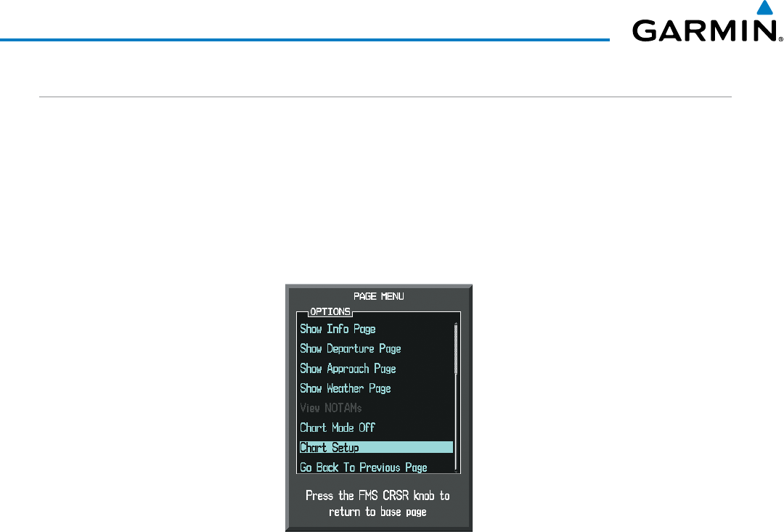Click the OPTIONS group label
This screenshot has width=784, height=532.
click(330, 311)
